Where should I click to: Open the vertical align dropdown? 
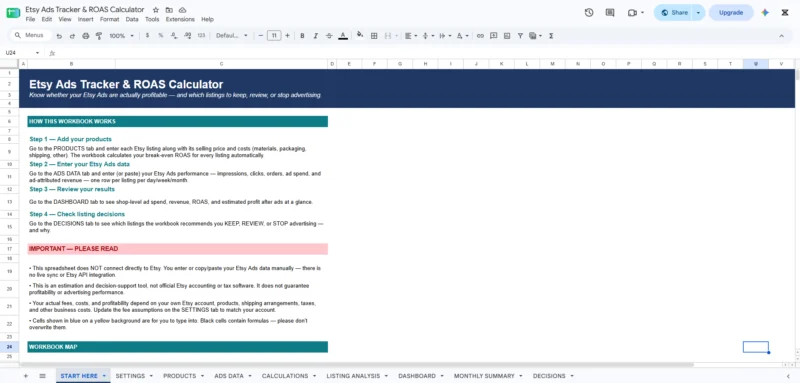click(x=428, y=36)
